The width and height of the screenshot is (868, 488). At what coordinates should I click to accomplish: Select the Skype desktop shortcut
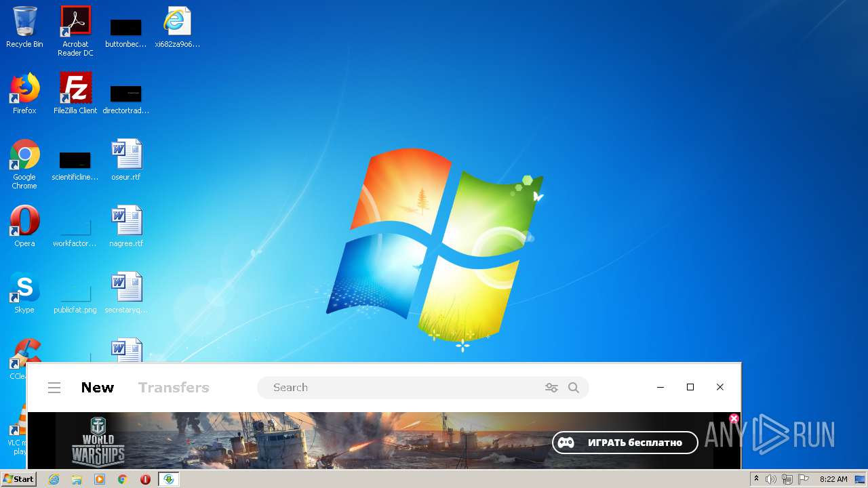(24, 293)
